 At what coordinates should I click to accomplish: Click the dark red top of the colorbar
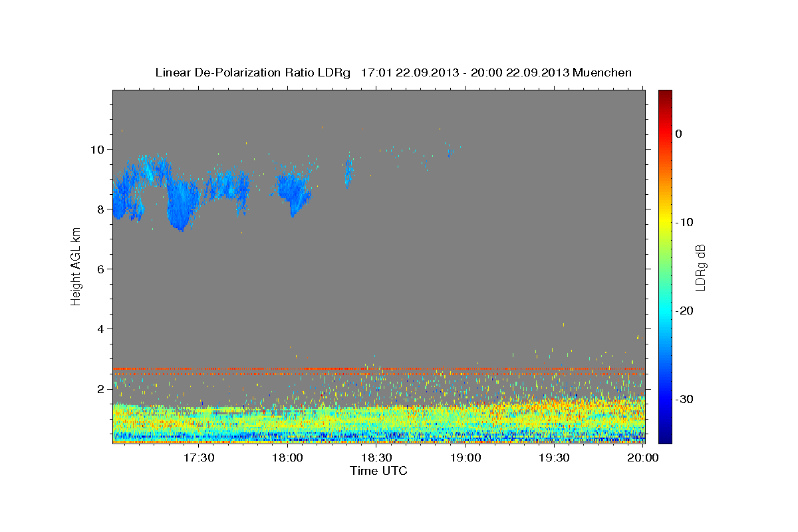pyautogui.click(x=665, y=94)
